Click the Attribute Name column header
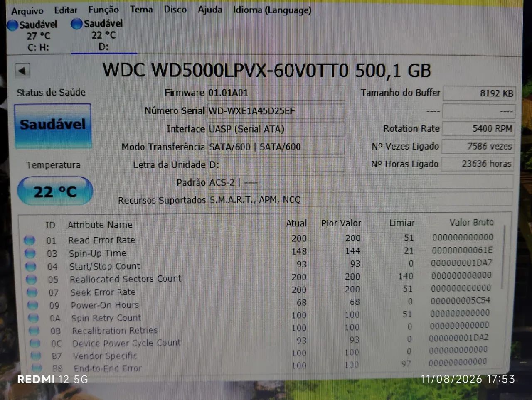The image size is (532, 400). click(100, 225)
